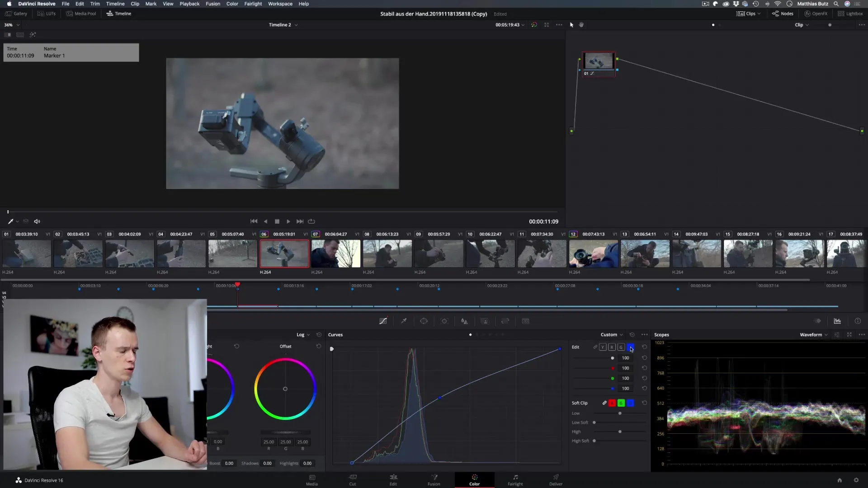Enable the Y luminance curve channel

tap(603, 347)
